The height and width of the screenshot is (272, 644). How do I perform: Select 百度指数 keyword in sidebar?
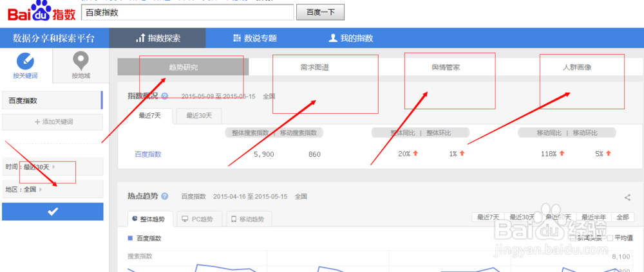[x=53, y=100]
